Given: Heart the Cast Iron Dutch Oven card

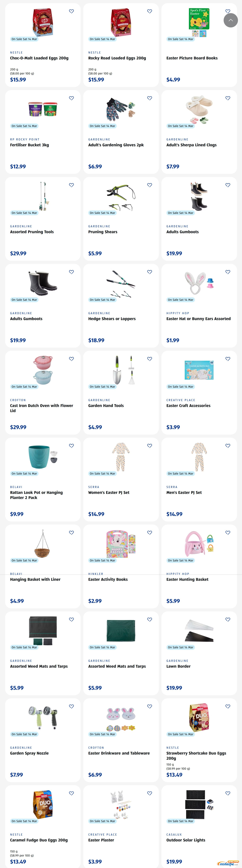Looking at the screenshot, I should (71, 359).
